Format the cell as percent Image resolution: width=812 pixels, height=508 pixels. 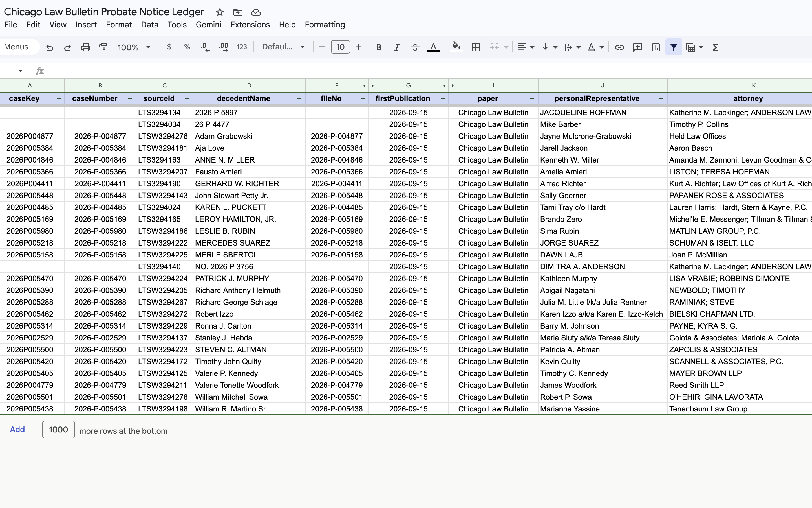point(187,47)
